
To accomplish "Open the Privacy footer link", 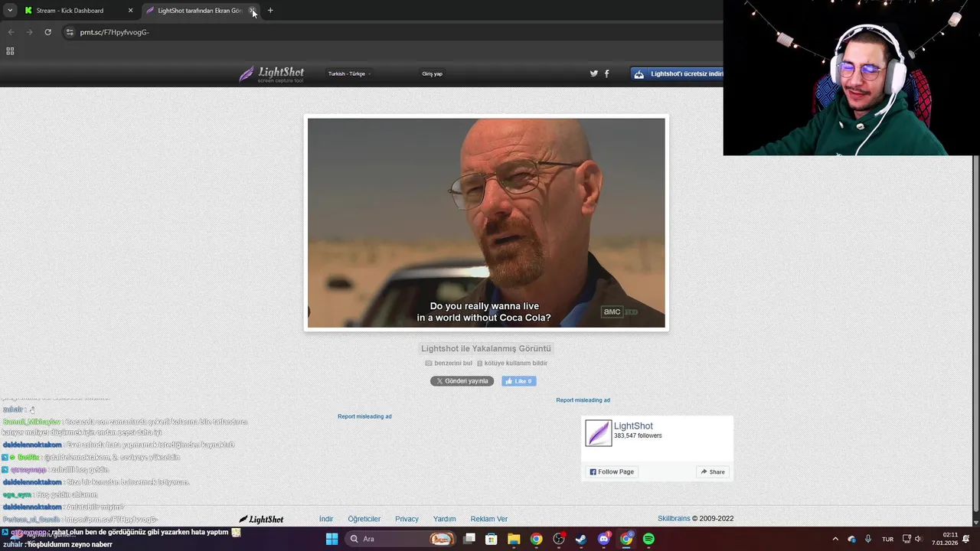I will click(407, 519).
